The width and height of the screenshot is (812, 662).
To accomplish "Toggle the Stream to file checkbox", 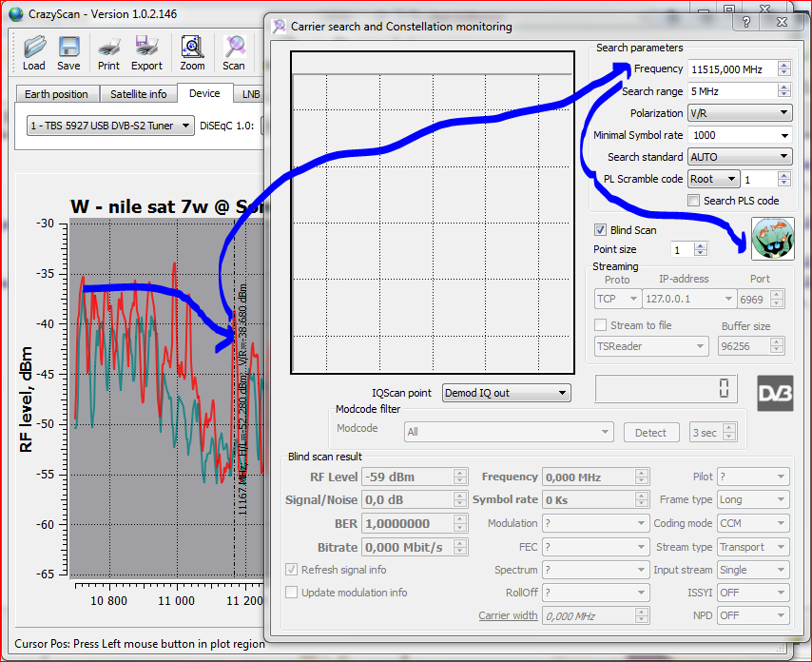I will click(x=600, y=325).
